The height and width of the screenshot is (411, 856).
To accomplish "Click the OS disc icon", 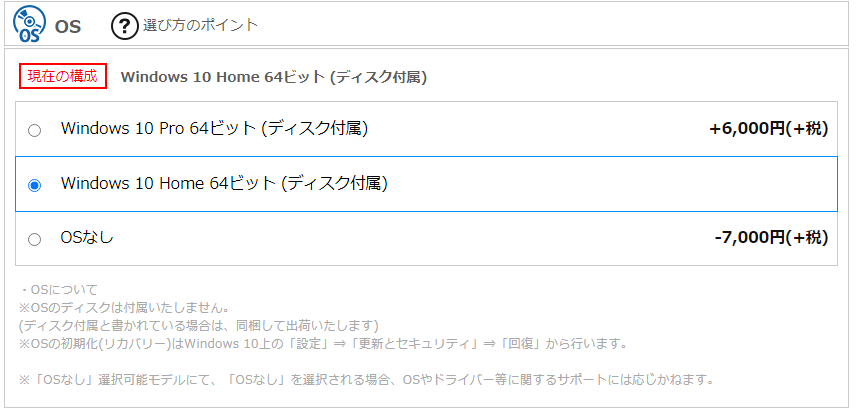I will tap(29, 24).
